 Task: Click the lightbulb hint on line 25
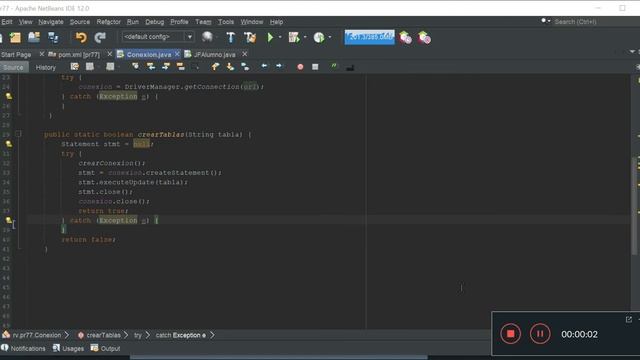tap(9, 96)
